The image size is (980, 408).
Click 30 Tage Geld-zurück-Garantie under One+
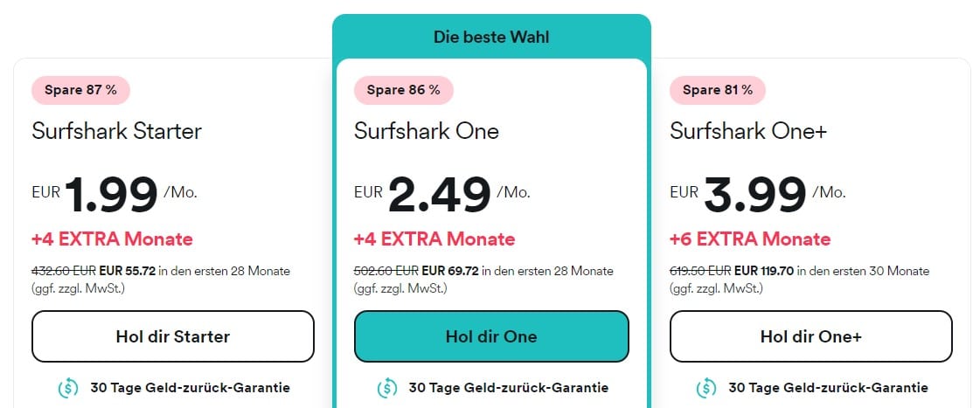pyautogui.click(x=828, y=387)
